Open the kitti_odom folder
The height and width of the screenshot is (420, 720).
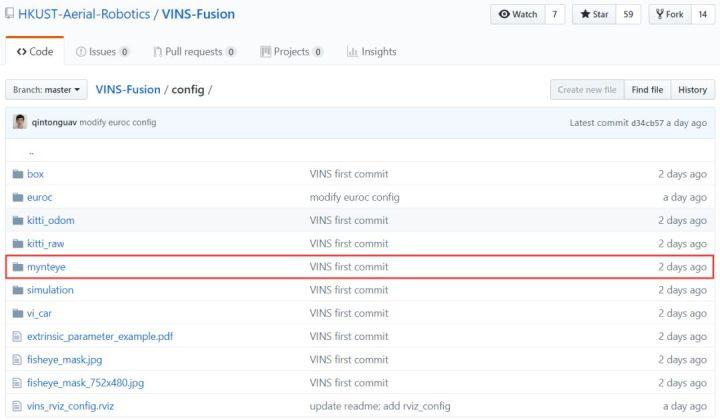(x=51, y=220)
